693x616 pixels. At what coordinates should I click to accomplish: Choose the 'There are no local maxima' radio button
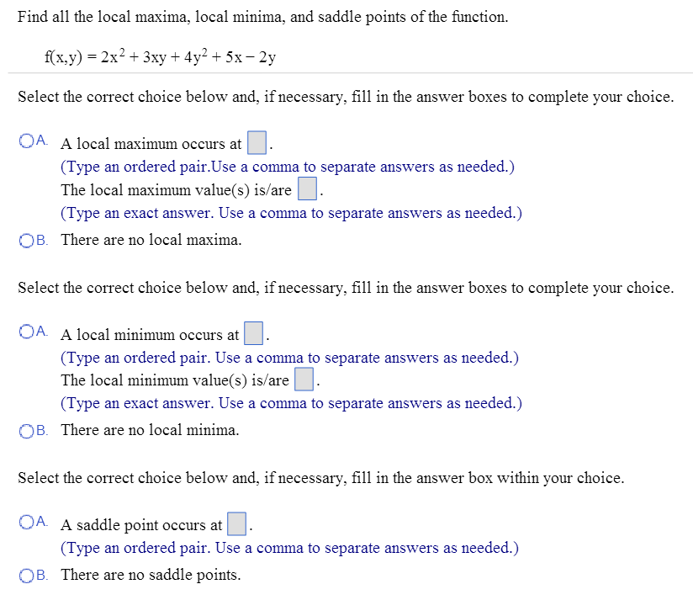(x=25, y=240)
